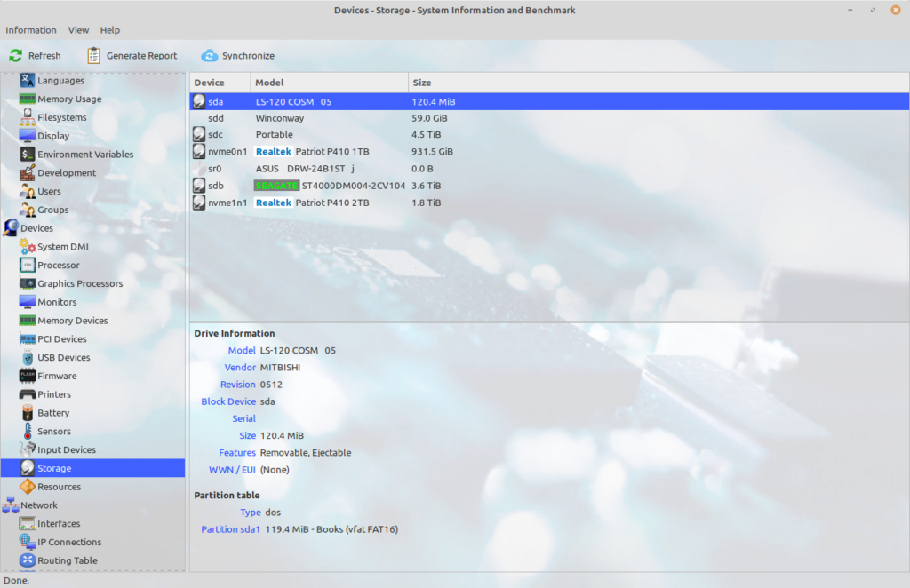
Task: Open the Information menu
Action: point(31,30)
